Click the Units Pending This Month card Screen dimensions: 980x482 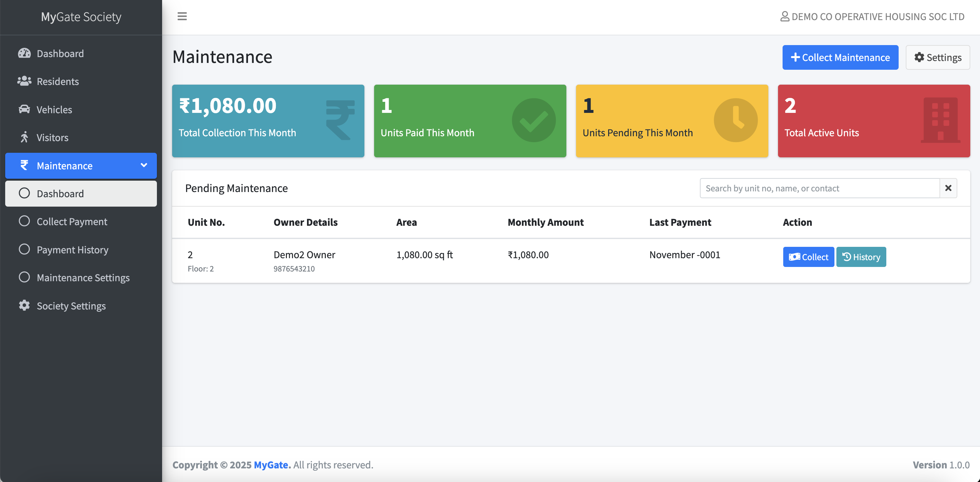click(672, 121)
